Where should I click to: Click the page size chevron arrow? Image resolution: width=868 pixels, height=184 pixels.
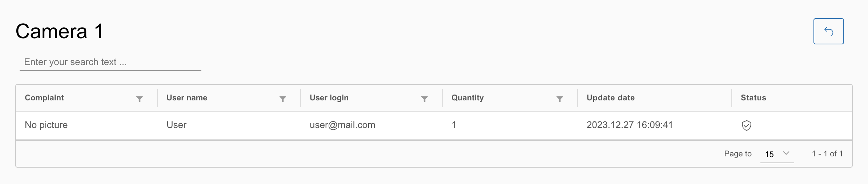(786, 153)
